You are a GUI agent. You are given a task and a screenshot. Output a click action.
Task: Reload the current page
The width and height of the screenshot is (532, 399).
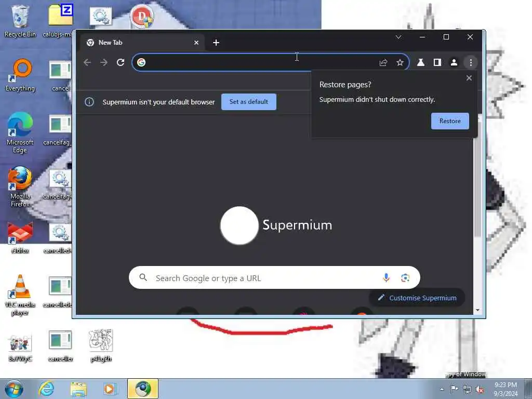121,62
